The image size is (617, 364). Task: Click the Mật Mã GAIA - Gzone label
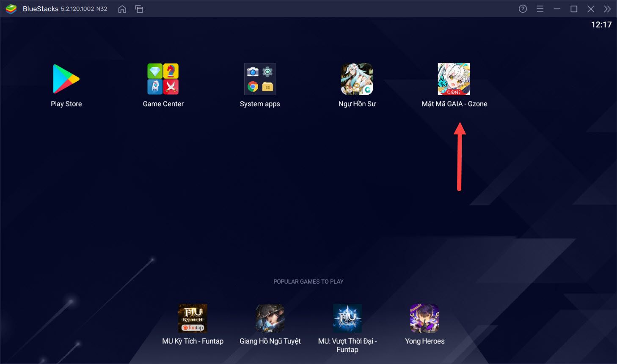coord(454,104)
